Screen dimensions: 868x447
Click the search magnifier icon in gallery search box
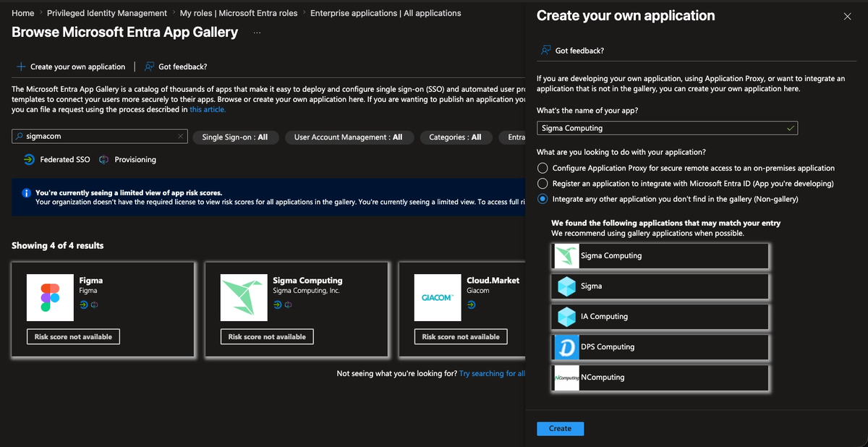[19, 136]
